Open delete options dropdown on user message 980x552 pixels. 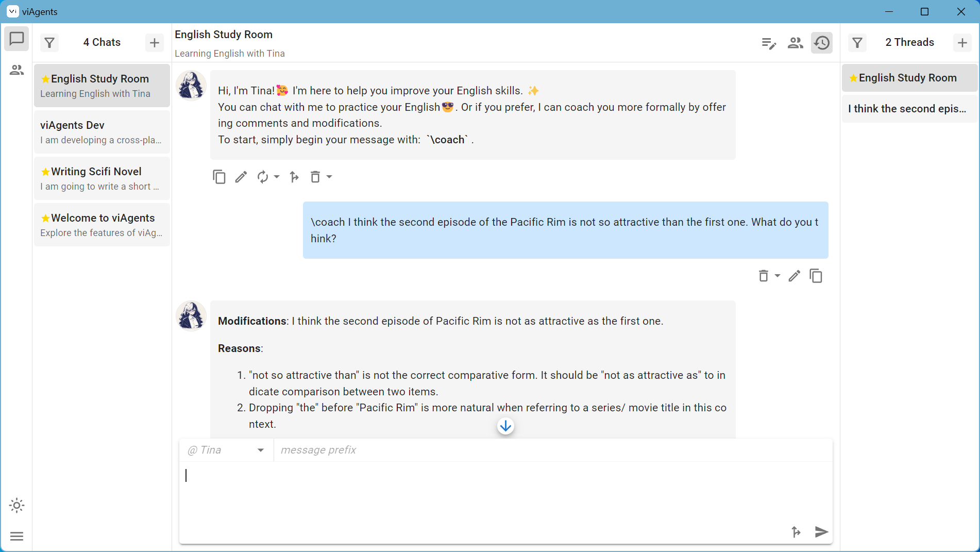coord(777,276)
